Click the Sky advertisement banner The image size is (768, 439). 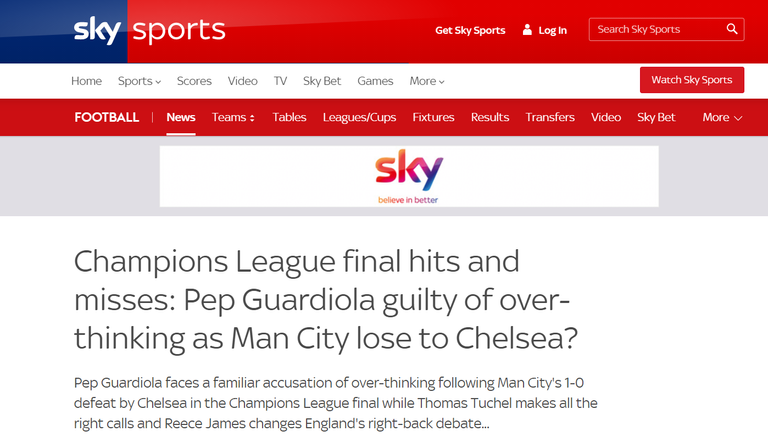[x=408, y=176]
